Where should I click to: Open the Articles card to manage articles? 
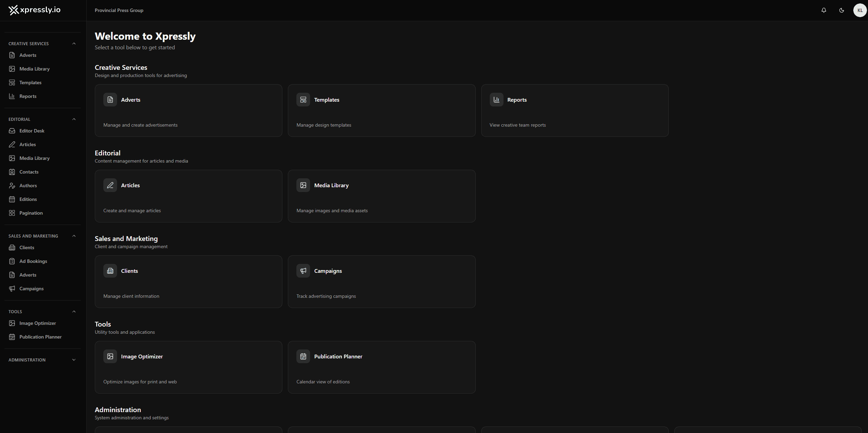click(x=188, y=196)
